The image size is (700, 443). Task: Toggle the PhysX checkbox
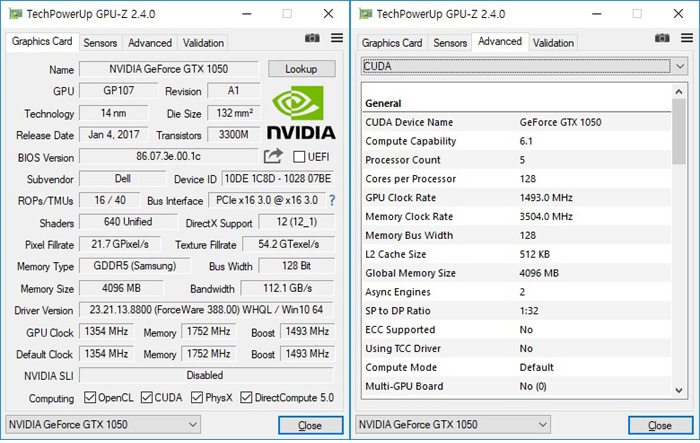pos(197,397)
